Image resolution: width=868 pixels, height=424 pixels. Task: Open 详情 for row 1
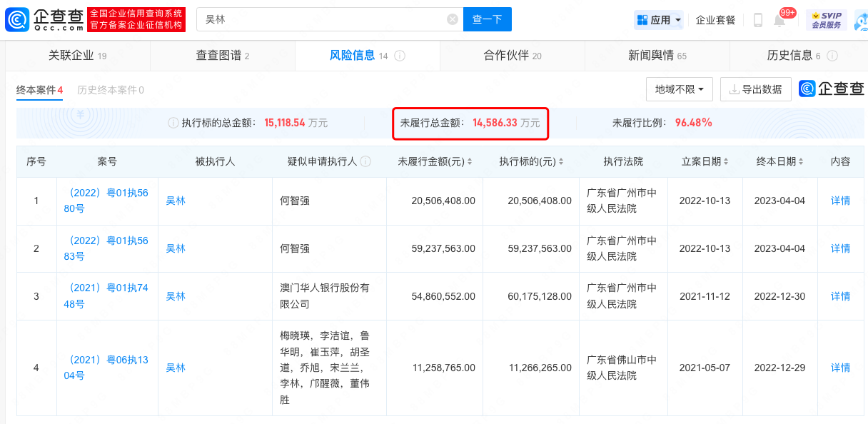(840, 201)
